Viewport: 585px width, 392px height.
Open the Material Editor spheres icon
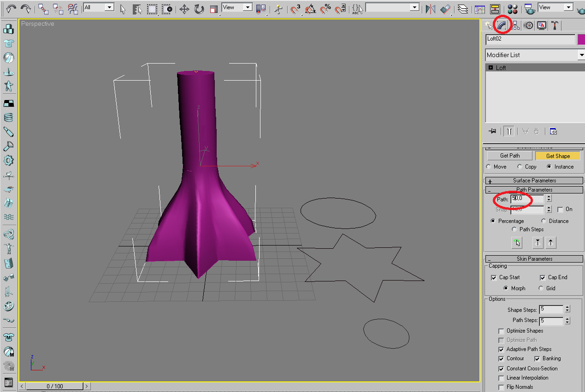pos(512,9)
